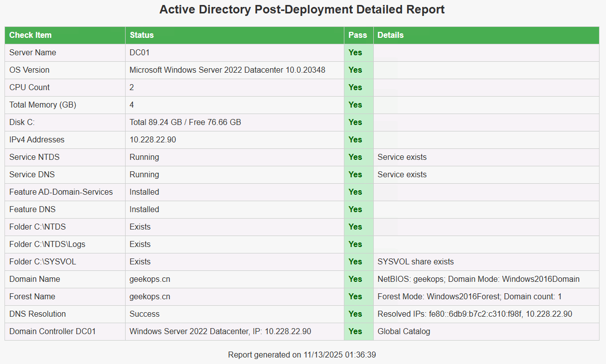The image size is (606, 364).
Task: Click the "Yes" pass value for CPU Count
Action: pyautogui.click(x=355, y=87)
